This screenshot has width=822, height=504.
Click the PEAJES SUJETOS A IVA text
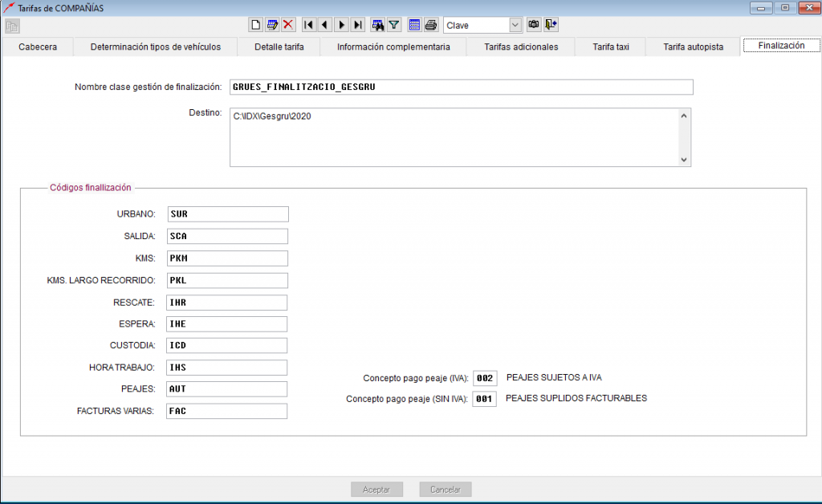tap(554, 377)
